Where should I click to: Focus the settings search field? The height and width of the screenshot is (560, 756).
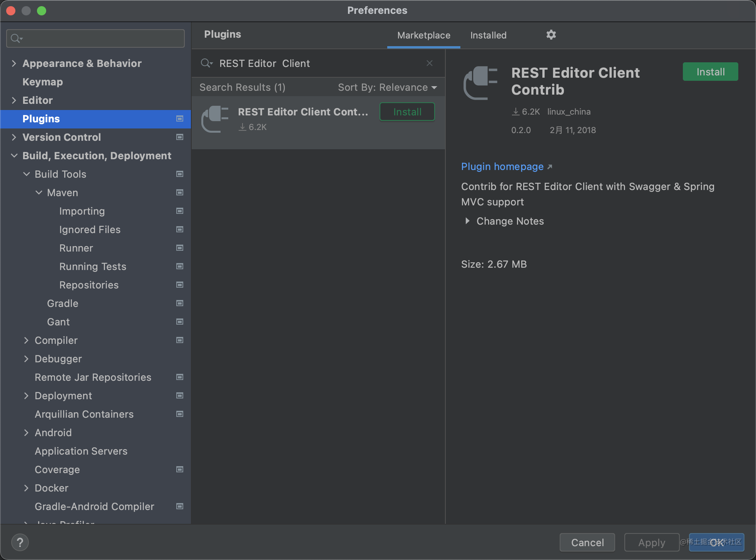(95, 38)
